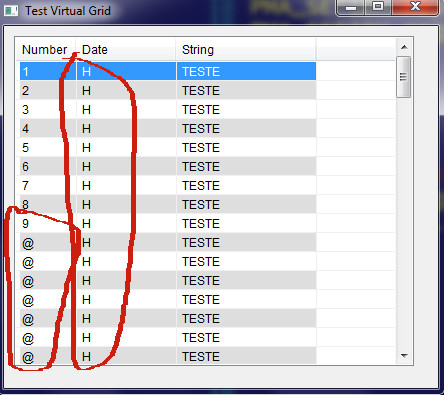Image resolution: width=444 pixels, height=395 pixels.
Task: Select the Number cell showing 3
Action: coord(48,109)
